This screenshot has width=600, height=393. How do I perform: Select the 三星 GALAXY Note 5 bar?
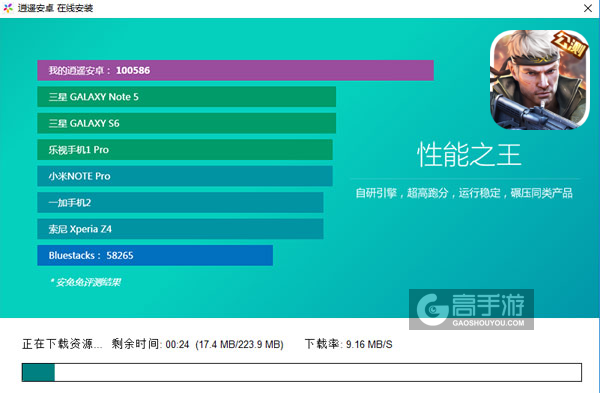pyautogui.click(x=186, y=97)
